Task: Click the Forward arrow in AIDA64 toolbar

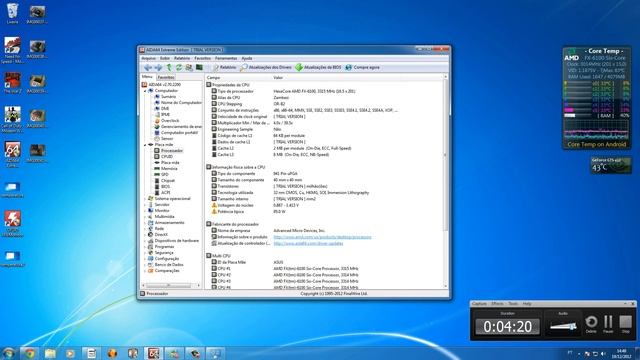Action: [x=158, y=67]
